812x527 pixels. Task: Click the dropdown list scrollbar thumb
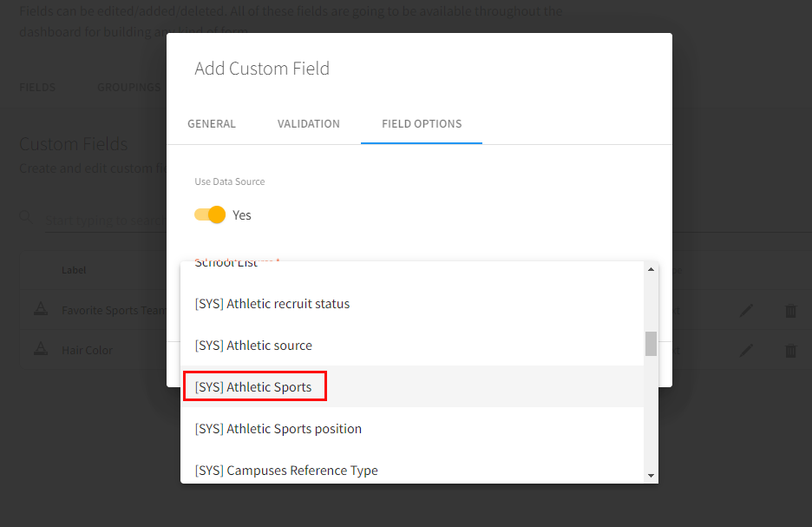click(651, 344)
